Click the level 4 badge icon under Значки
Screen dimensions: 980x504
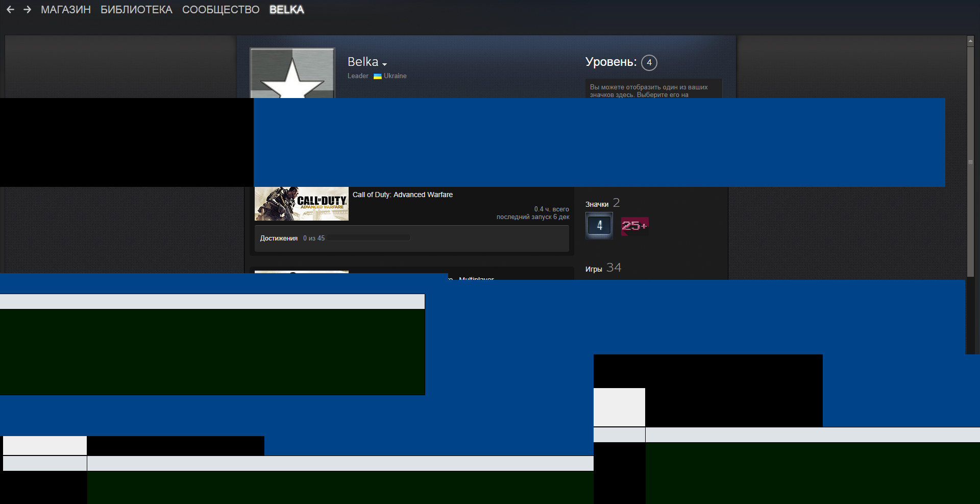coord(599,226)
